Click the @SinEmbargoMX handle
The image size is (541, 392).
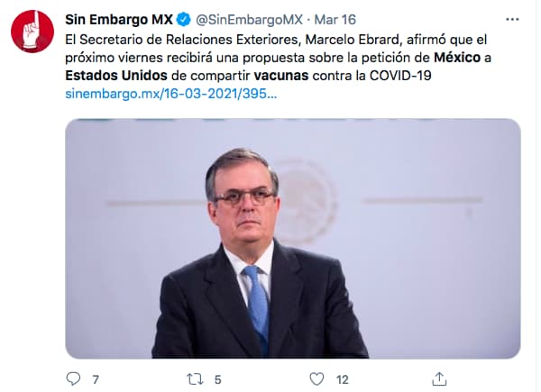[x=249, y=20]
